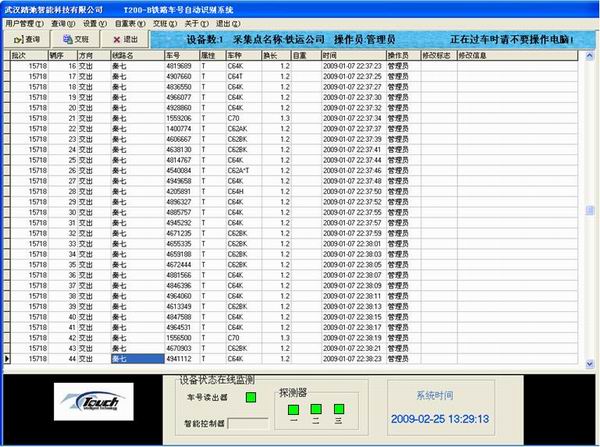
Task: Click the first 探测器 green indicator (一)
Action: tap(292, 408)
